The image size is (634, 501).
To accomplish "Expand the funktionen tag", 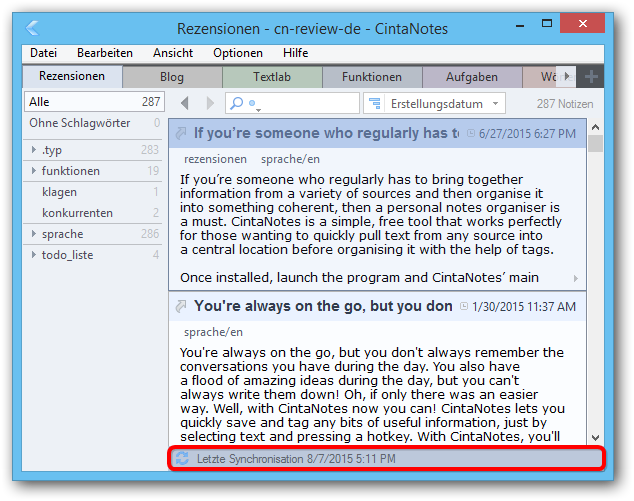I will (34, 171).
